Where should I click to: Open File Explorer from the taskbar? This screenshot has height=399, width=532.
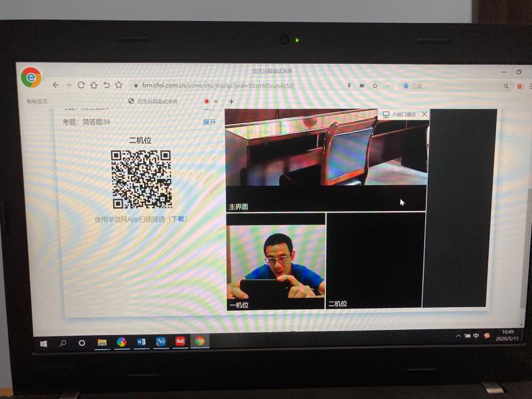tap(102, 342)
